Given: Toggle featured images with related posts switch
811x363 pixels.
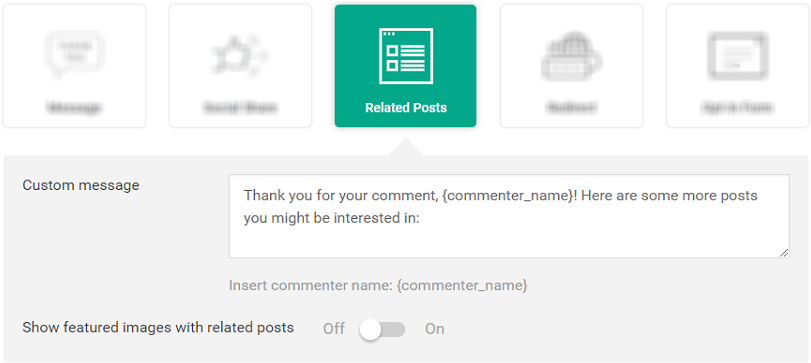Looking at the screenshot, I should (x=383, y=329).
